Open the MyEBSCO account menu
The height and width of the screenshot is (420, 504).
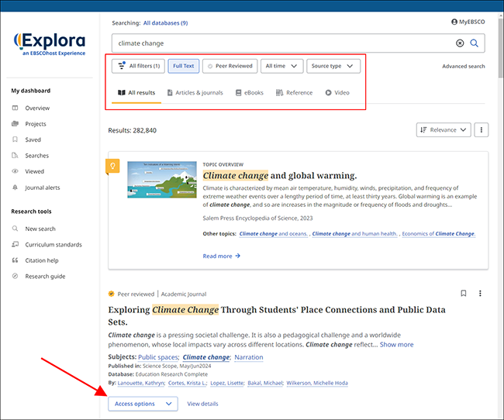point(468,22)
